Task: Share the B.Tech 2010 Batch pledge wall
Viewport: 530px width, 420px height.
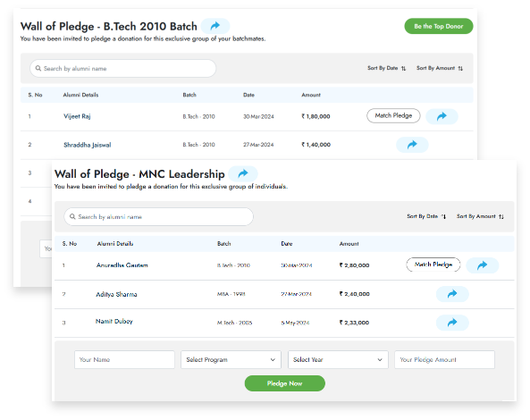Action: [x=215, y=26]
